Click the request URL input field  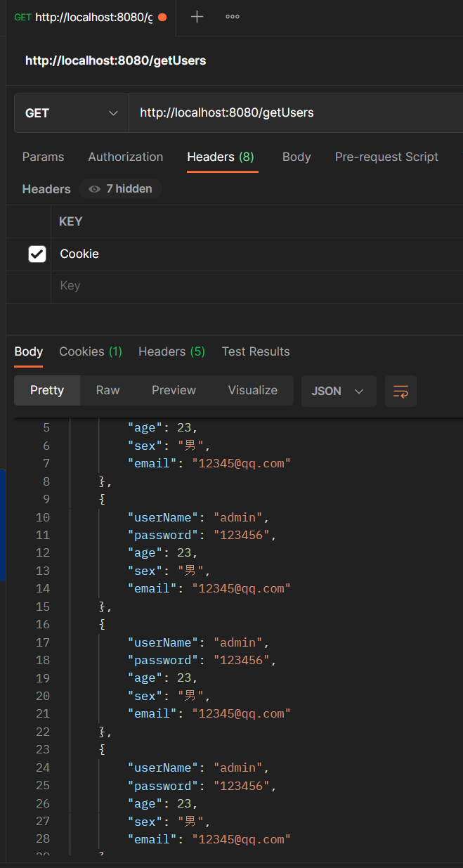pos(296,113)
